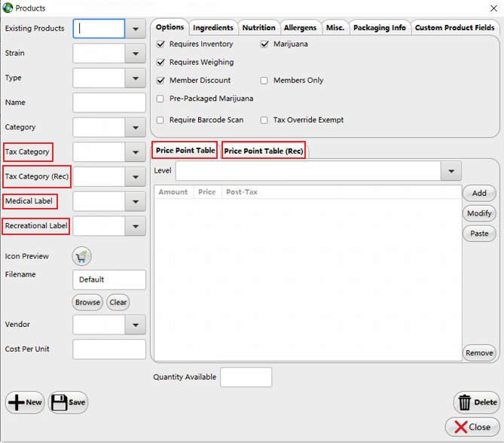Open the Tax Category dropdown
Image resolution: width=504 pixels, height=443 pixels.
point(136,152)
